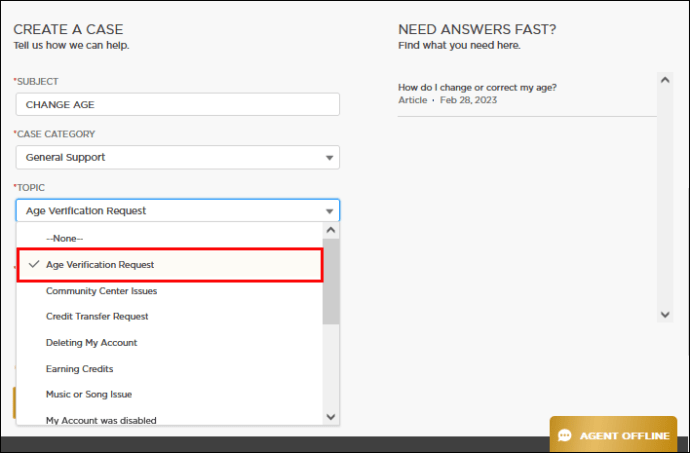Select Credit Transfer Request topic

point(97,317)
